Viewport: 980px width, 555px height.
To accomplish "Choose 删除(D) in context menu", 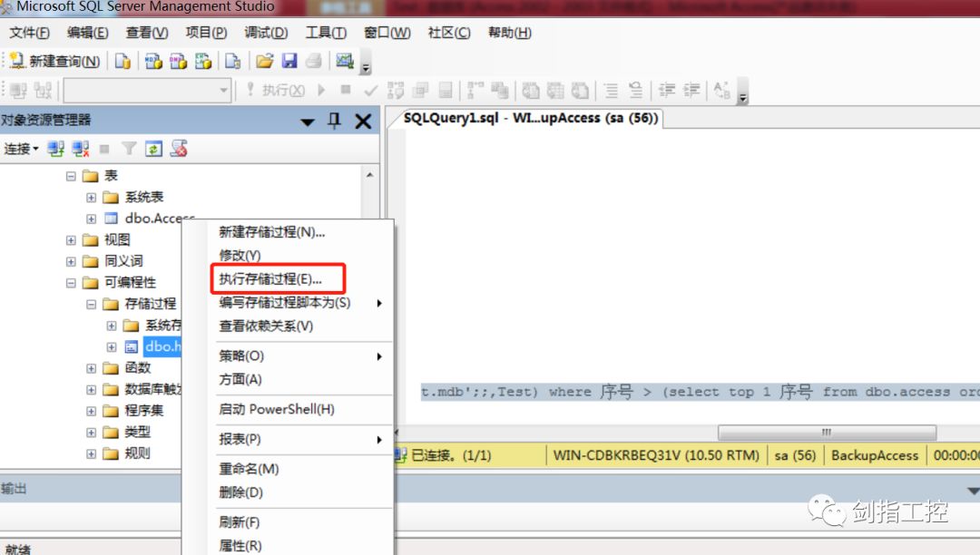I will point(300,492).
